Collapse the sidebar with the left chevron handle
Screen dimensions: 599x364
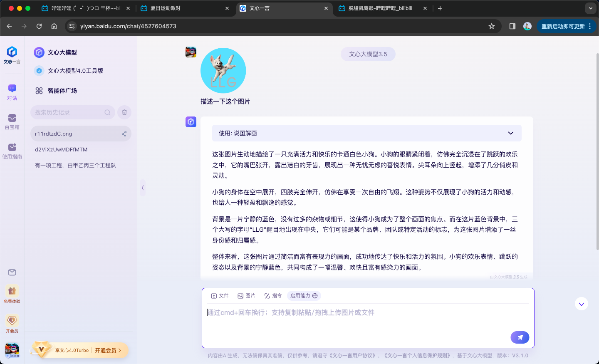click(143, 188)
